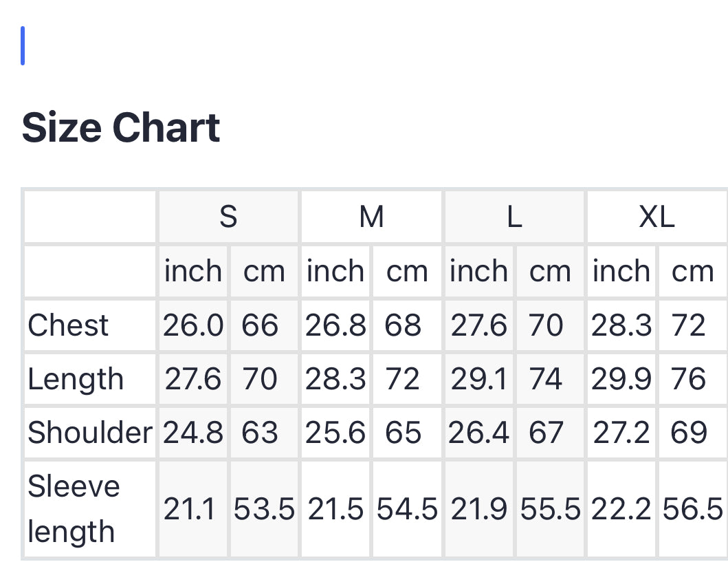728x584 pixels.
Task: Select the 55.5 cm sleeve length cell
Action: point(550,509)
